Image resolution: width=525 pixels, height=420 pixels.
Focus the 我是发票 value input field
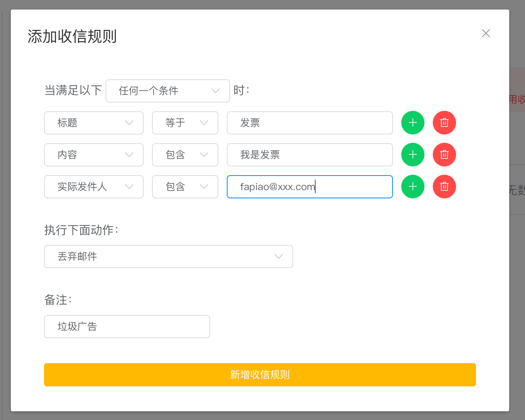click(310, 155)
